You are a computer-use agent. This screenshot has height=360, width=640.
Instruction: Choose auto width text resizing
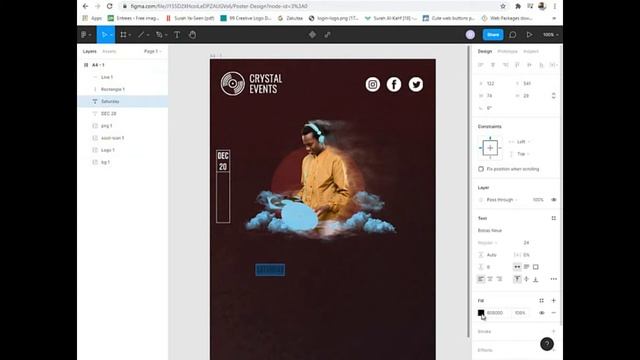pos(517,267)
